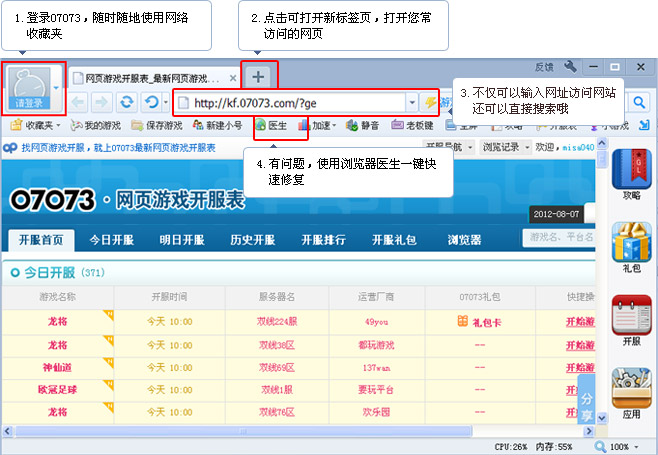Go back with the back arrow
The height and width of the screenshot is (455, 658).
79,102
